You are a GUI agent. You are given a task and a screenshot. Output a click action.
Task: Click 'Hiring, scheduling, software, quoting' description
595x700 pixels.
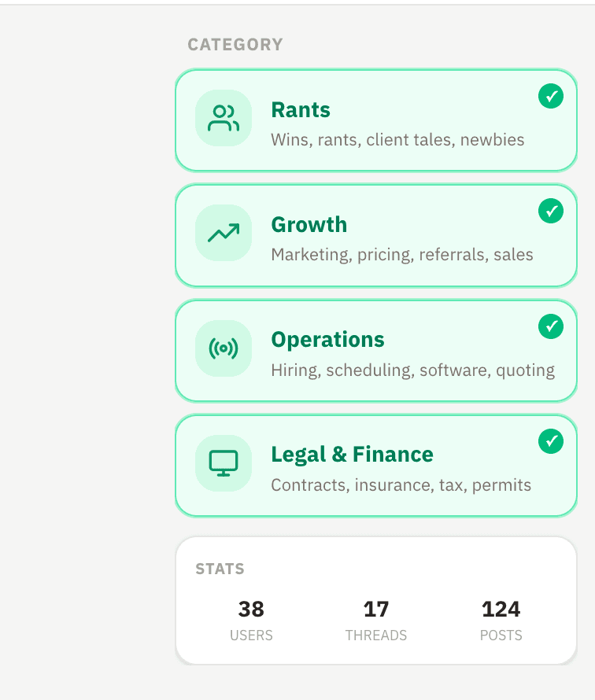coord(412,370)
